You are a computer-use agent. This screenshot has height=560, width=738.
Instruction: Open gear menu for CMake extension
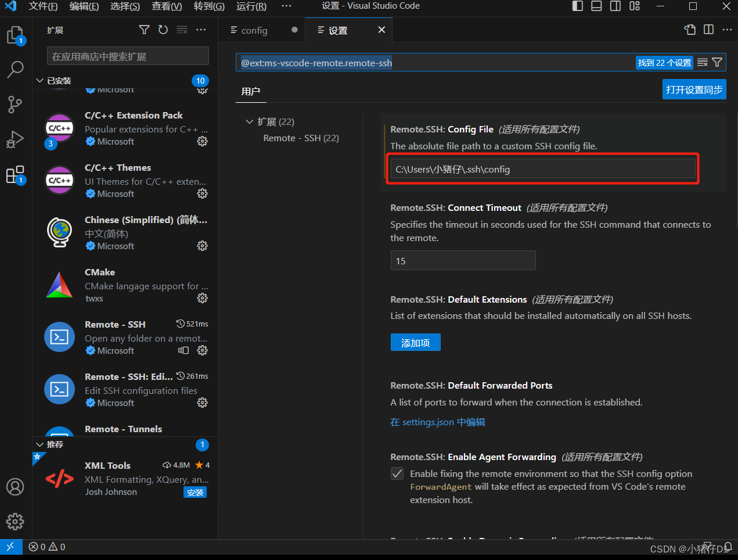[x=202, y=298]
